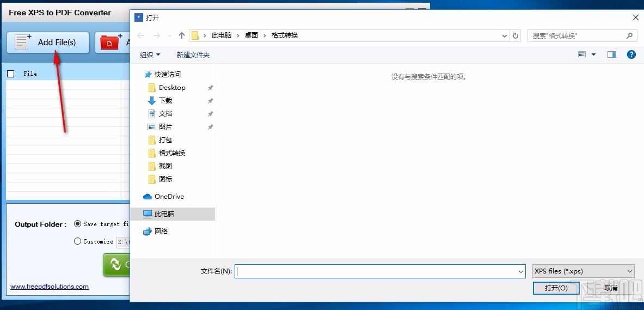This screenshot has height=310, width=644.
Task: Open the 组织 menu
Action: 150,54
